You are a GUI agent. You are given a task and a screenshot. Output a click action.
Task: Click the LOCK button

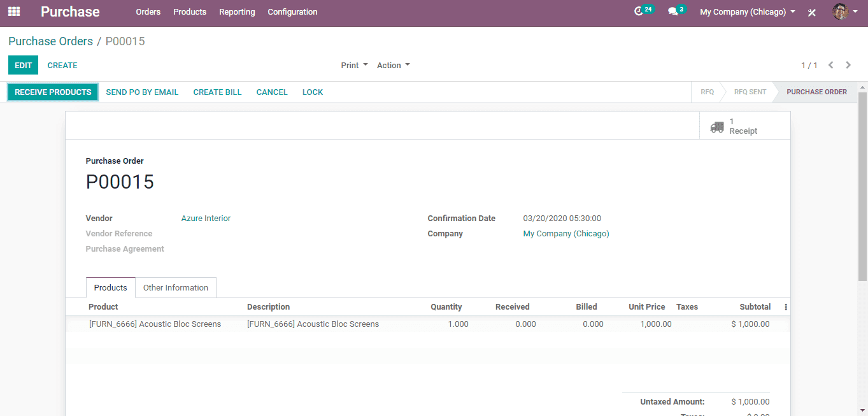[x=313, y=92]
